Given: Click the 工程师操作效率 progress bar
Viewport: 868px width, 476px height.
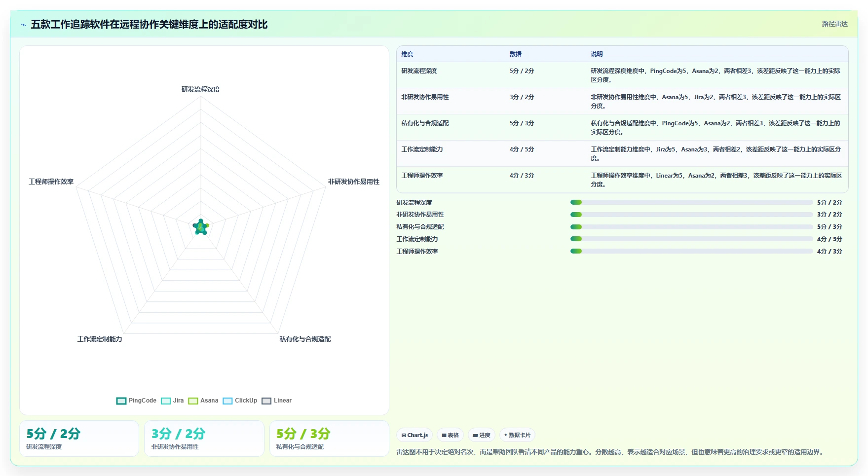Looking at the screenshot, I should 691,251.
